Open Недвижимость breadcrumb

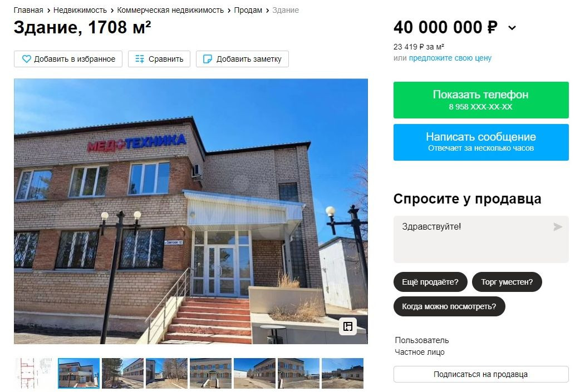(x=80, y=10)
